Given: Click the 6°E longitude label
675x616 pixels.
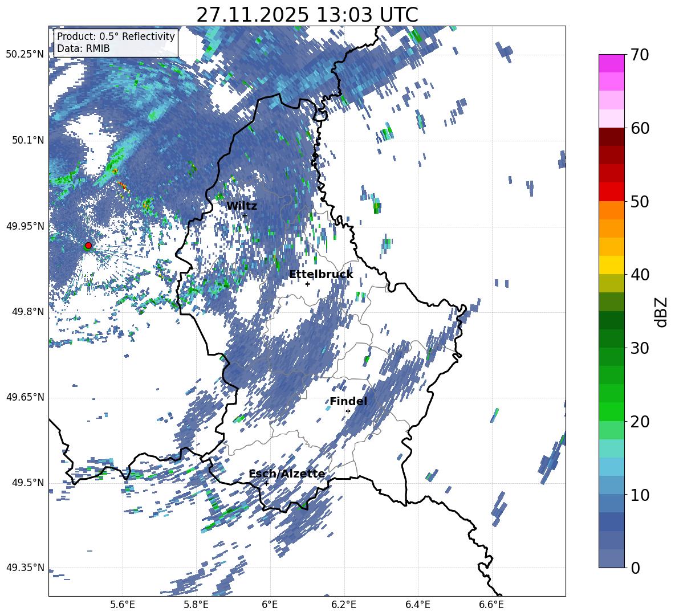Looking at the screenshot, I should [x=270, y=605].
